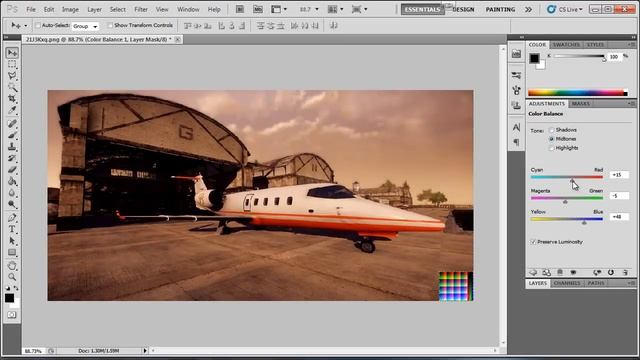Open the Screen Mode dropdown
The width and height of the screenshot is (640, 360).
360,9
